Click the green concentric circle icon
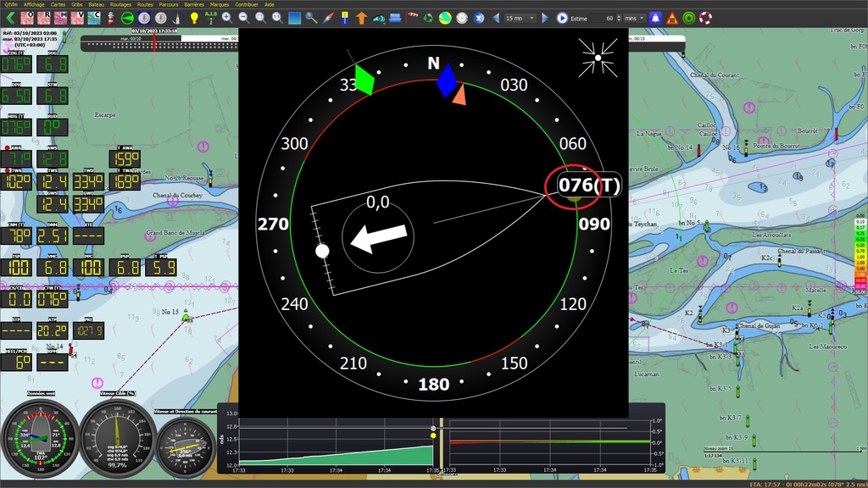868x488 pixels. tap(688, 18)
